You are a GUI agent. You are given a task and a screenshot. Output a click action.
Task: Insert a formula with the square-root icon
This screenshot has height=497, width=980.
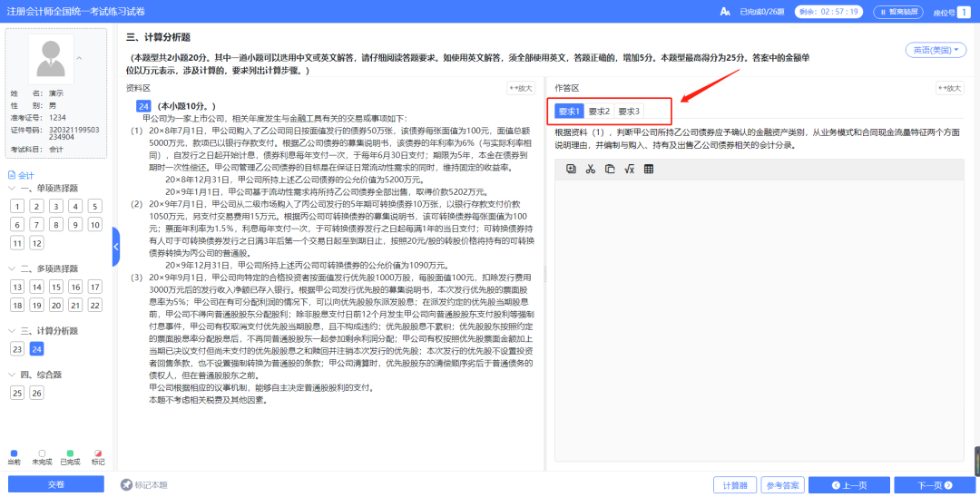(629, 169)
